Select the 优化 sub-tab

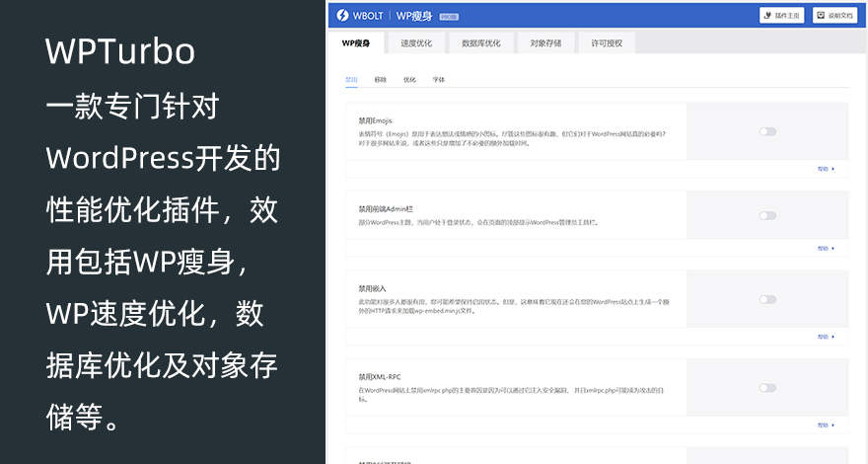point(409,80)
